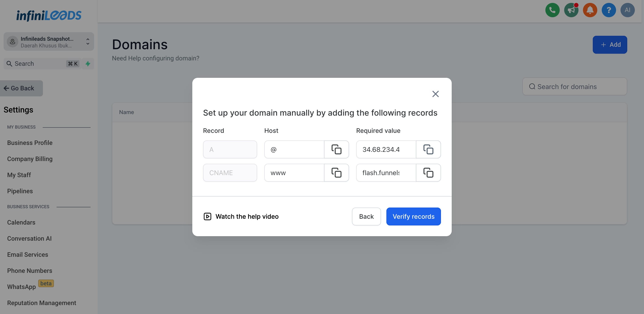Copy the www host value
Image resolution: width=644 pixels, height=314 pixels.
(x=336, y=173)
